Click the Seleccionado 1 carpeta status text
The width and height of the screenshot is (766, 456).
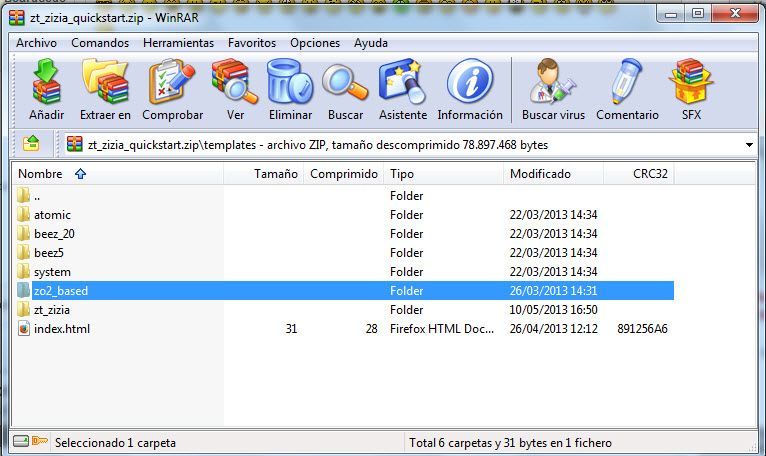115,443
